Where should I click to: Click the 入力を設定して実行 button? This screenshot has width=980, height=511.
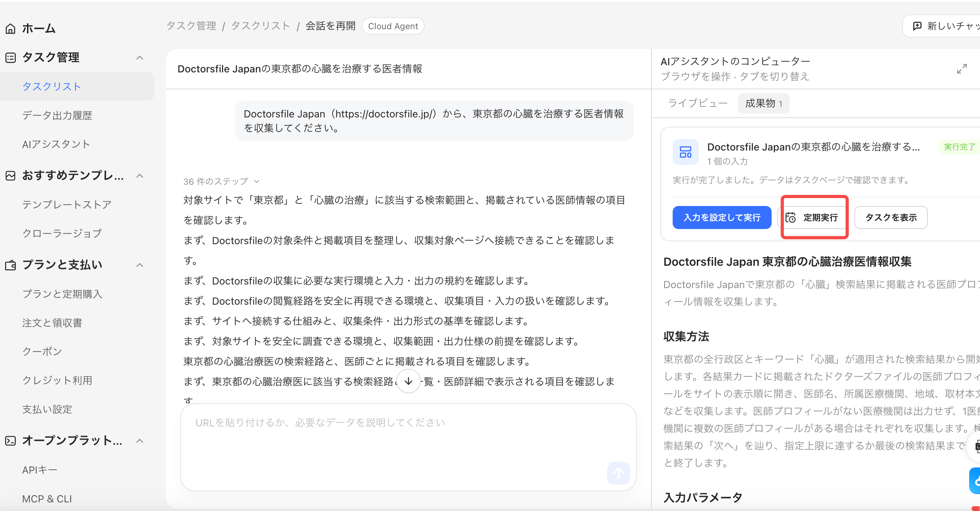[722, 218]
